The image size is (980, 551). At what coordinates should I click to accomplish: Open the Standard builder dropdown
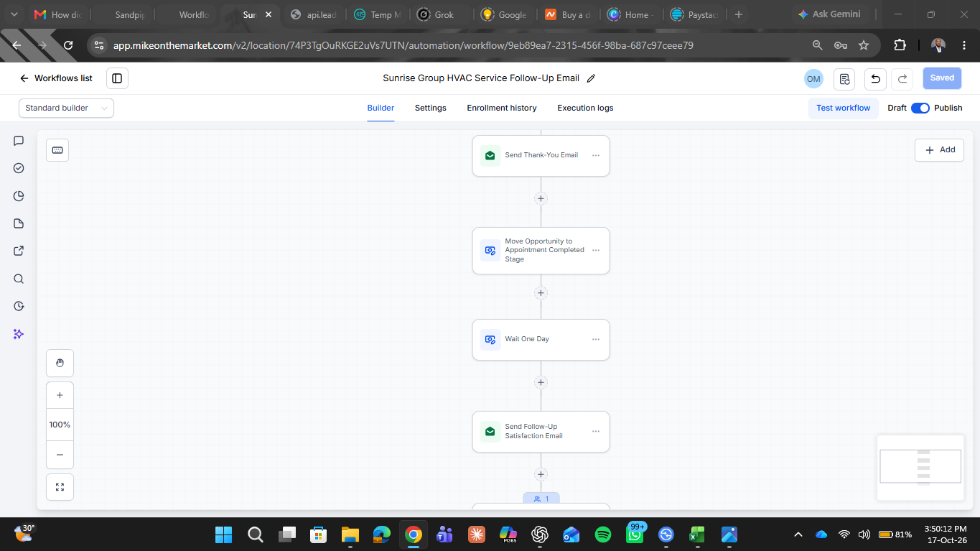[66, 108]
